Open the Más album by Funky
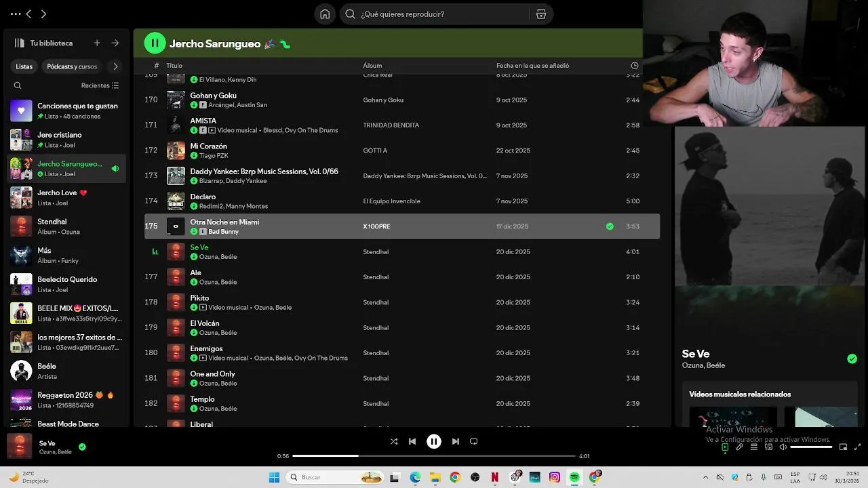Image resolution: width=868 pixels, height=488 pixels. (66, 256)
